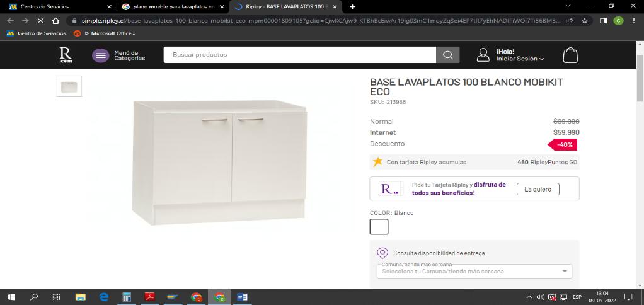Switch to plano mueble para lavaplatos tab
This screenshot has width=644, height=305.
tap(174, 6)
